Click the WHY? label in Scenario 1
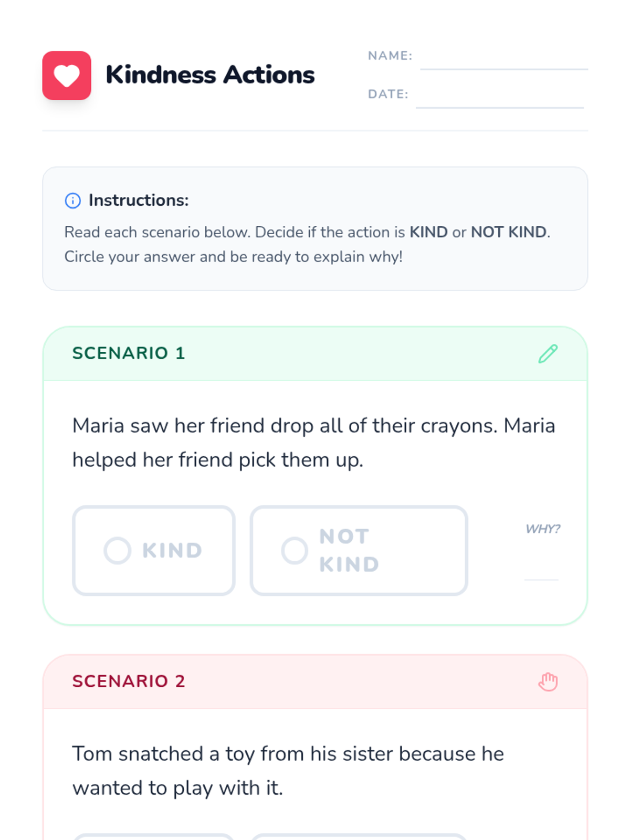Screen dimensions: 630x840 click(x=542, y=529)
